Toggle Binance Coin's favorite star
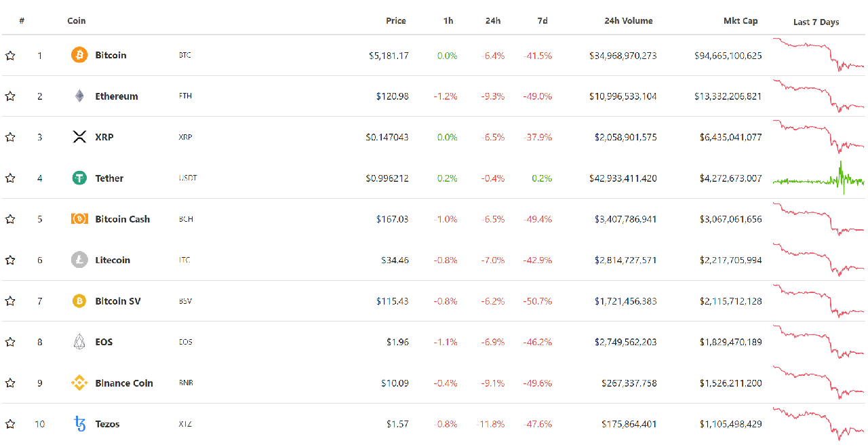868x447 pixels. click(x=10, y=383)
